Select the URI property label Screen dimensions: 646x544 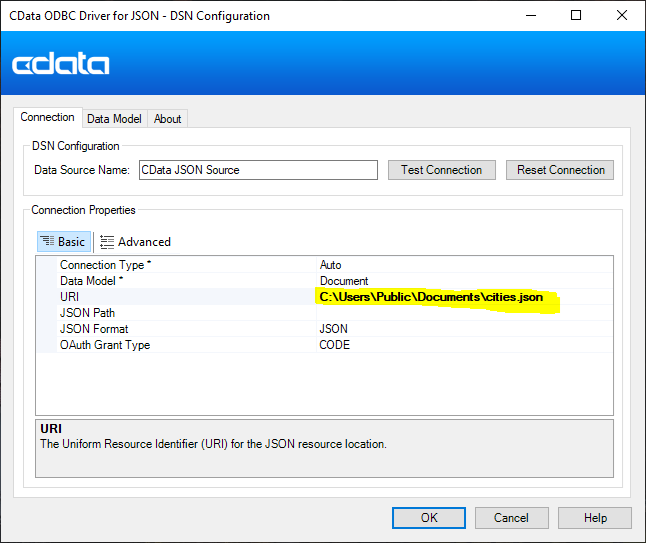point(69,297)
